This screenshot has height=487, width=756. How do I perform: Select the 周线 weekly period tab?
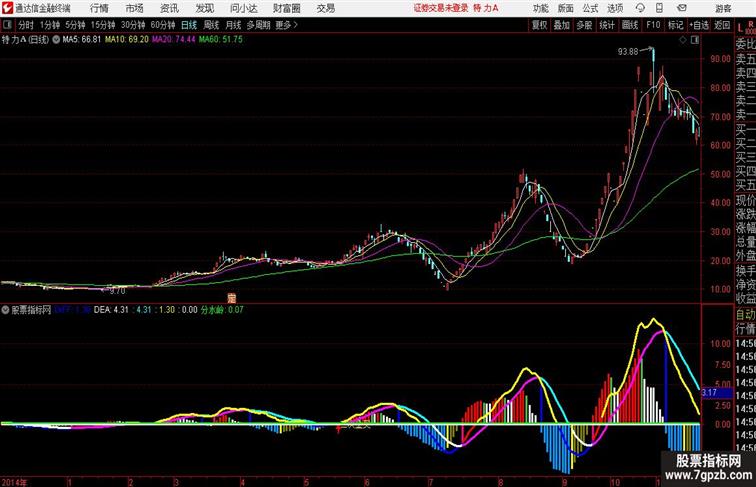pyautogui.click(x=211, y=25)
